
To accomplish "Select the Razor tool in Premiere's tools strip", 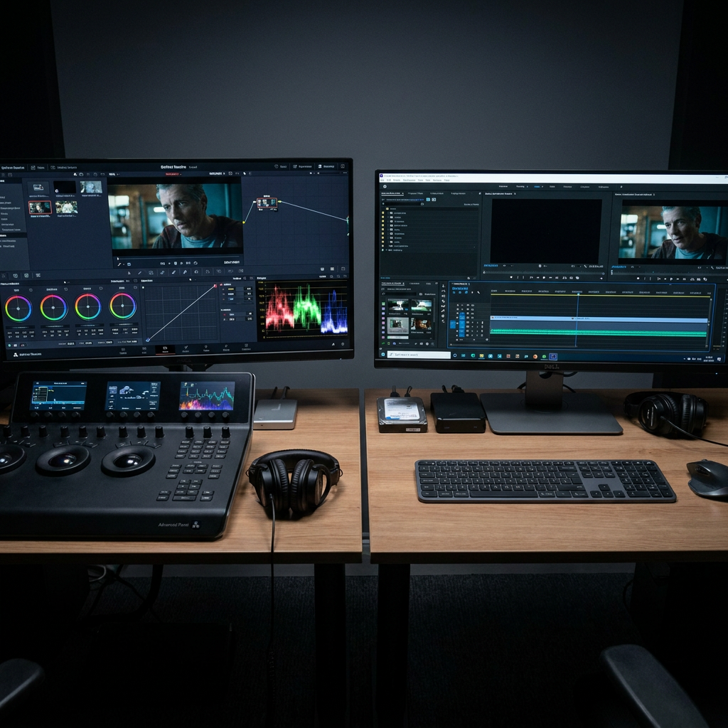I will coord(444,301).
